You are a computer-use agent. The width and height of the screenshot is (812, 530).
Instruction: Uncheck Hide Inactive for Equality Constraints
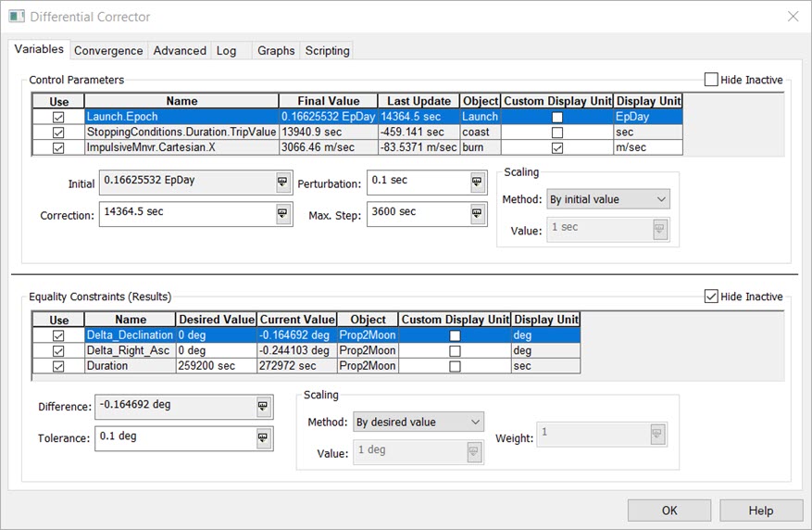[711, 297]
